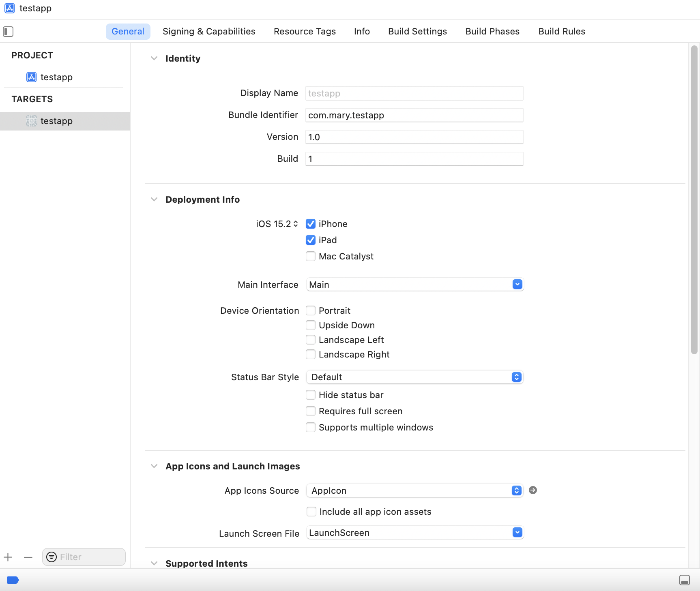Open the Launch Screen File dropdown

[414, 533]
